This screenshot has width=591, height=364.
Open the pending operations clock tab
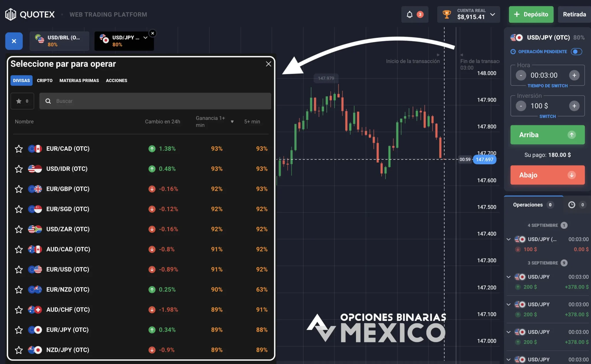click(576, 205)
